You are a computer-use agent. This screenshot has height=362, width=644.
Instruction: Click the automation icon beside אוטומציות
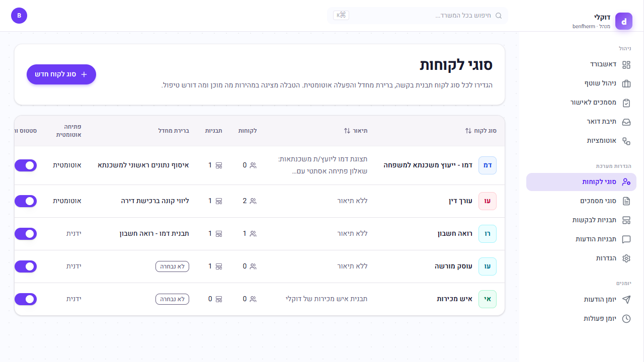pyautogui.click(x=626, y=141)
